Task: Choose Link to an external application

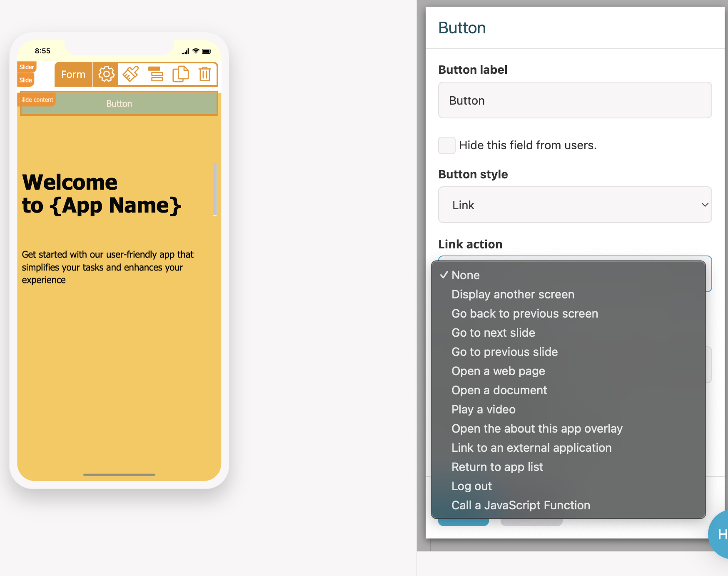Action: tap(568, 448)
